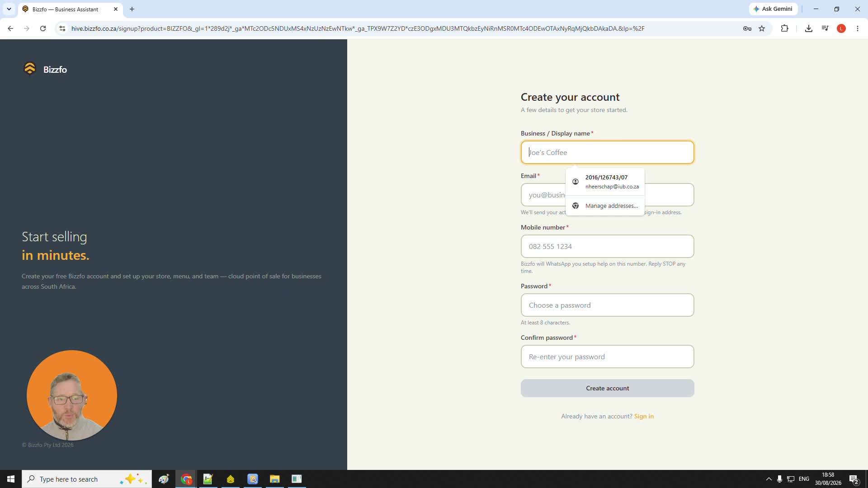Open File Explorer from the taskbar
This screenshot has height=488, width=868.
click(274, 479)
